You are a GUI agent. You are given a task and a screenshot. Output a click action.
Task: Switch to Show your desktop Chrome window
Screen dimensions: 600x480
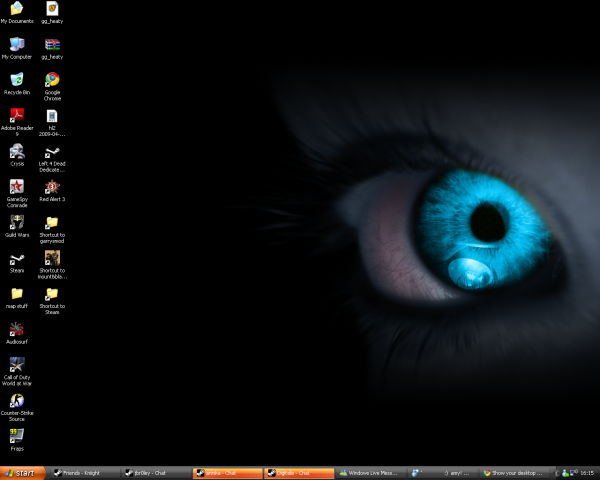[514, 472]
